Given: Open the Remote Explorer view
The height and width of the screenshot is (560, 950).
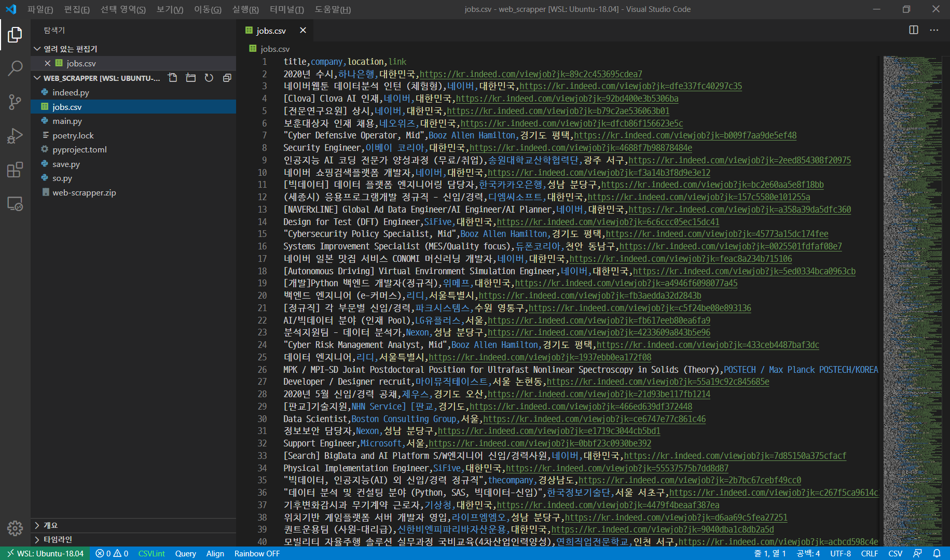Looking at the screenshot, I should tap(15, 204).
